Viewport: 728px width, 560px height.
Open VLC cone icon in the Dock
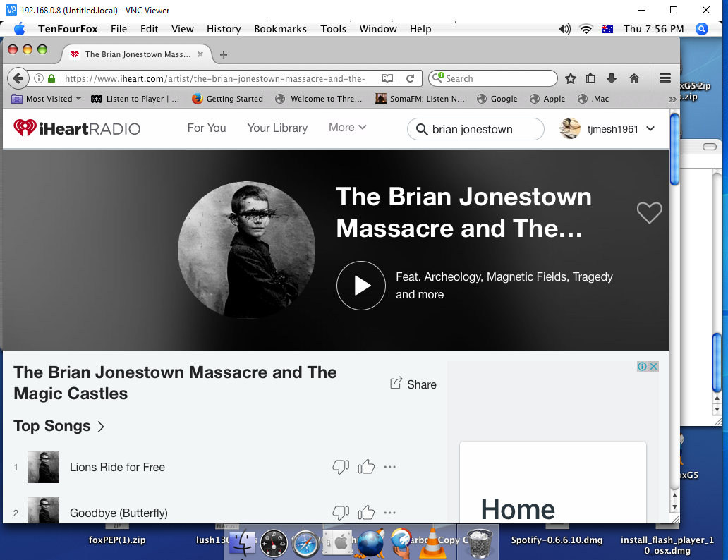coord(432,543)
